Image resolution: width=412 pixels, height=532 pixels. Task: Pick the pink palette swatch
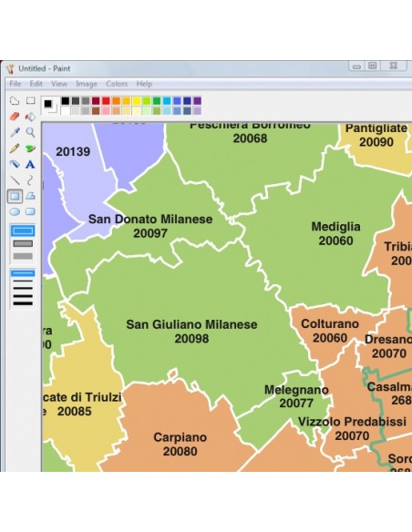pos(106,110)
